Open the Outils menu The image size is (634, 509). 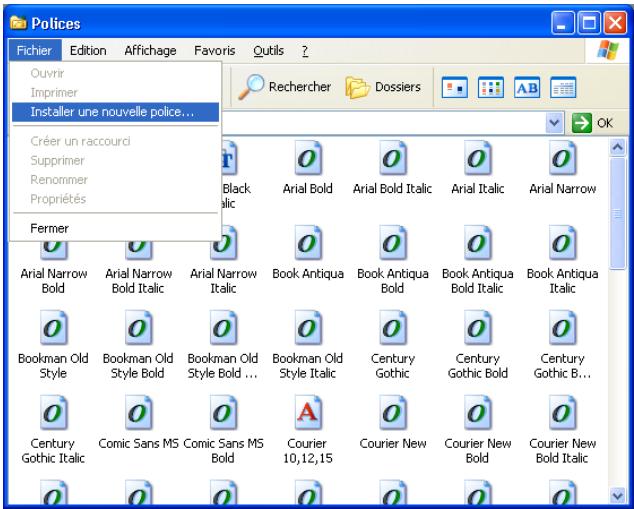click(x=268, y=51)
